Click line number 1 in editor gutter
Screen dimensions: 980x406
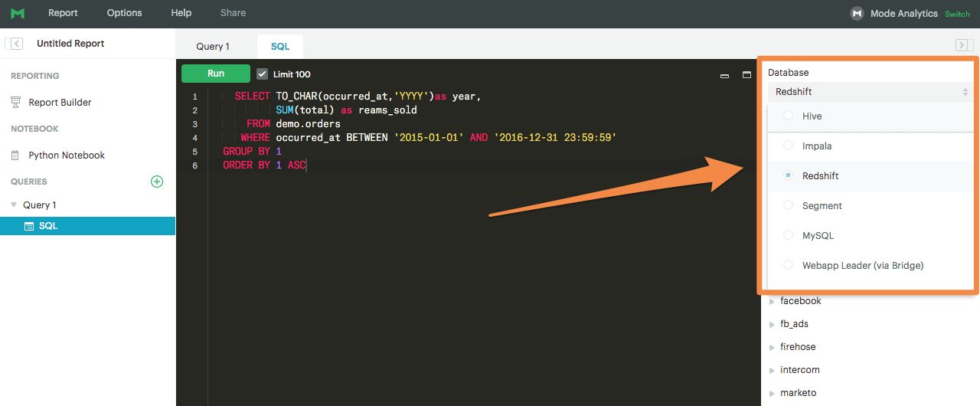click(x=194, y=97)
